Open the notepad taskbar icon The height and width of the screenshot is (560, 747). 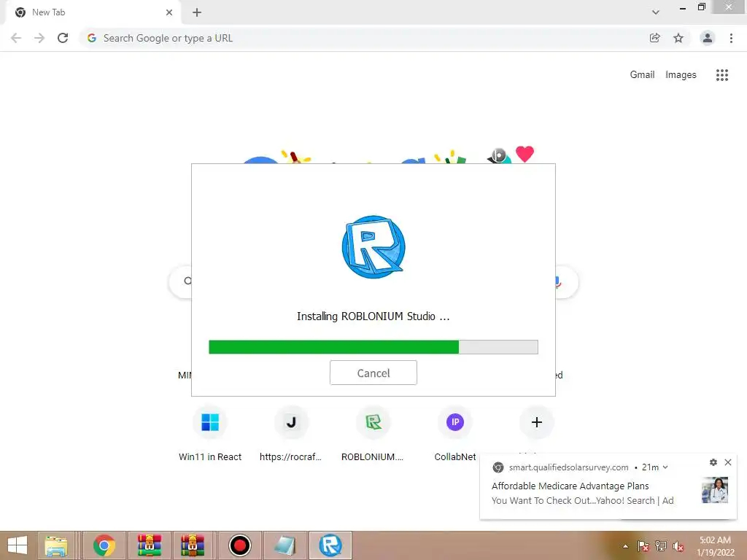point(285,545)
